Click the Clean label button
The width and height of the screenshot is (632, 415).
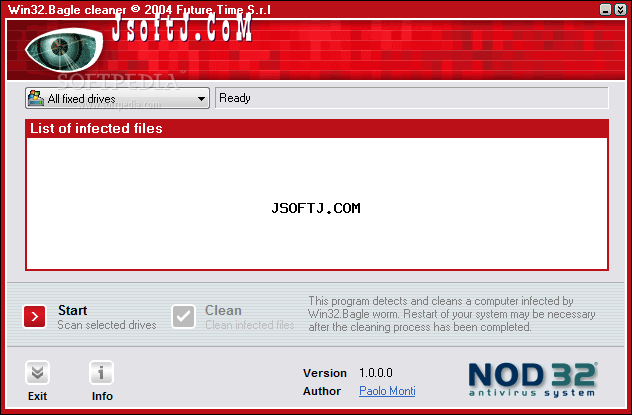[223, 310]
